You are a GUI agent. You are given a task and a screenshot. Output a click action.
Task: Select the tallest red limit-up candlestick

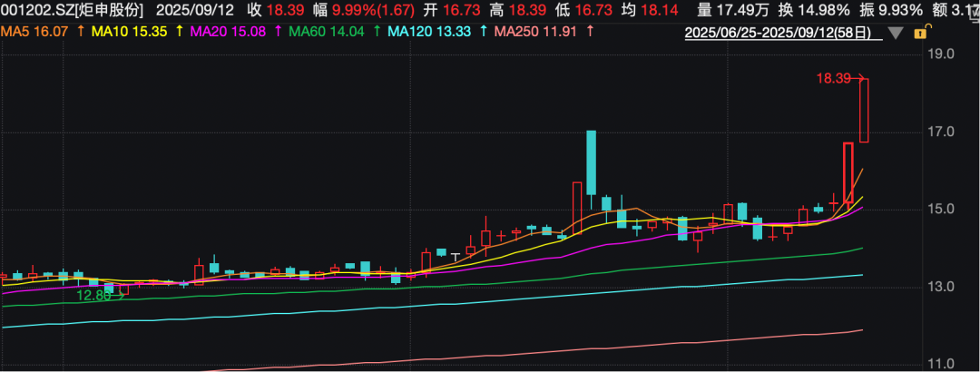[x=864, y=110]
